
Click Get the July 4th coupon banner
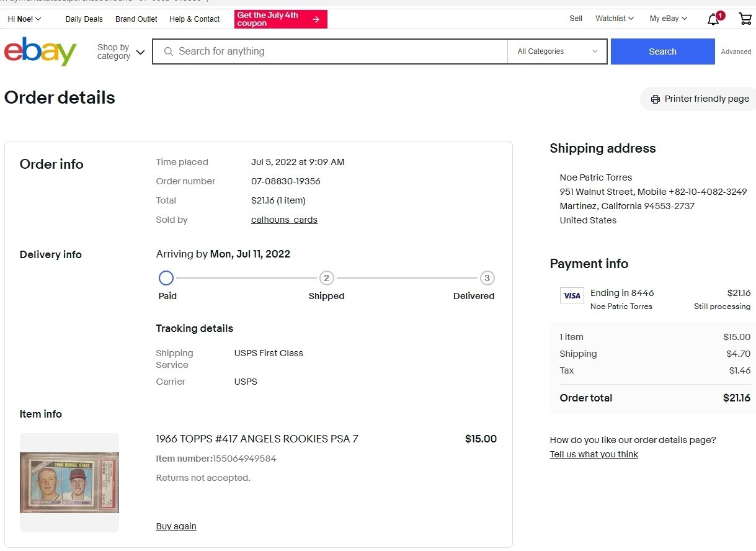(280, 19)
